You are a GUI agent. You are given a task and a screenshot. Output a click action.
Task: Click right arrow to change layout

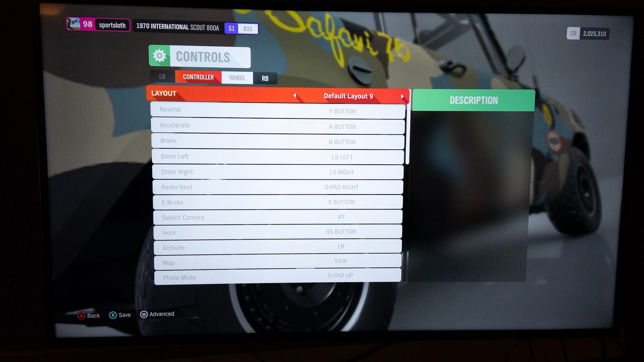tap(402, 96)
